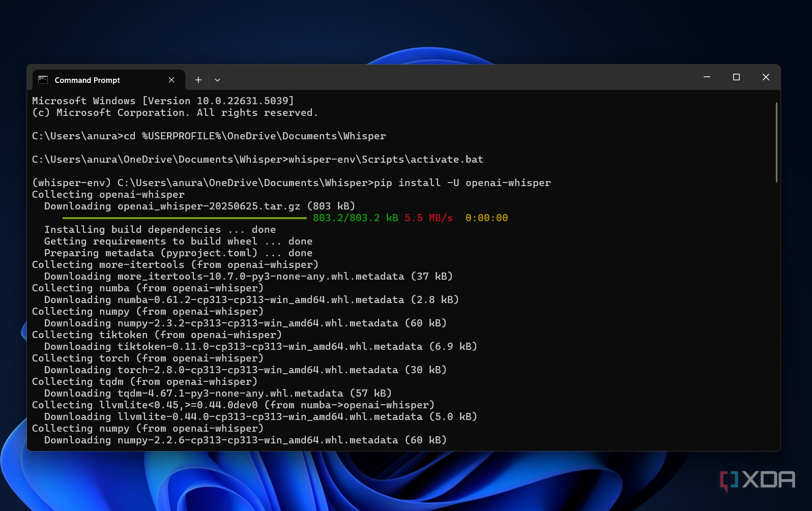This screenshot has width=812, height=511.
Task: Click 'Collecting numba (from openai-whisper)' line
Action: coord(148,288)
